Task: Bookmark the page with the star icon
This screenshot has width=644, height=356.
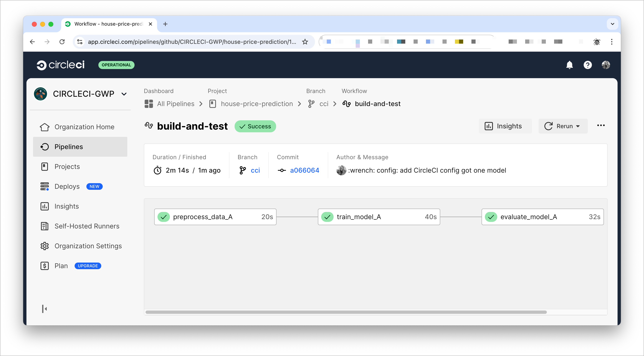Action: 305,42
